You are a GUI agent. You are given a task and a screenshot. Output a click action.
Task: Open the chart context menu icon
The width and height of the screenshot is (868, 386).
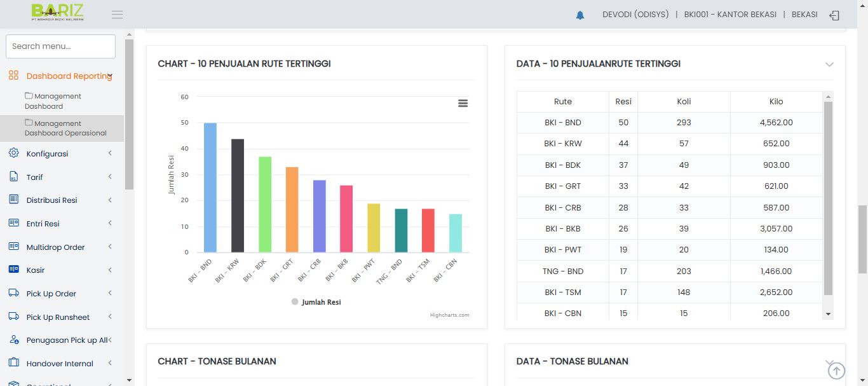[x=463, y=103]
